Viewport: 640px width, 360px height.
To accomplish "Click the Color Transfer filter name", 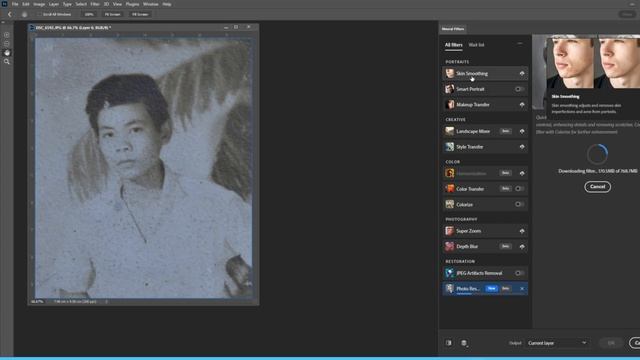I will (x=470, y=189).
